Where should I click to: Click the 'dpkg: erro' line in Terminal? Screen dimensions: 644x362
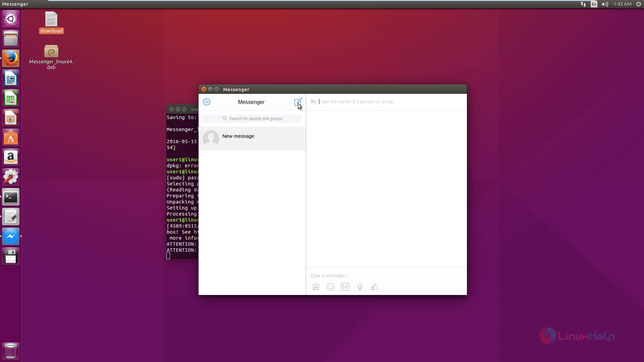[x=182, y=166]
